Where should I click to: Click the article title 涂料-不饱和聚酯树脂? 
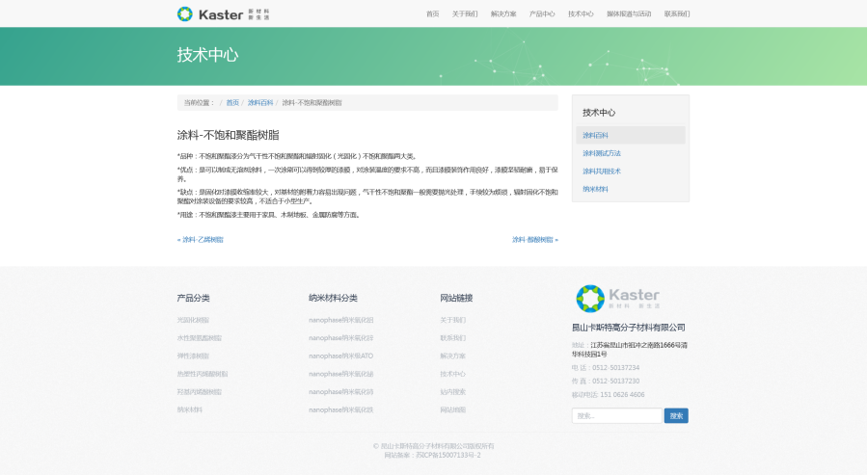[228, 135]
